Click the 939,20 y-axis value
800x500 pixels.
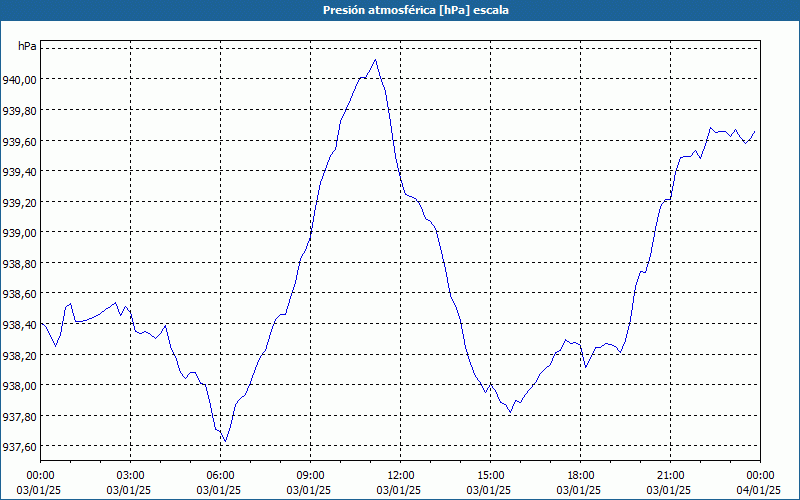click(19, 202)
